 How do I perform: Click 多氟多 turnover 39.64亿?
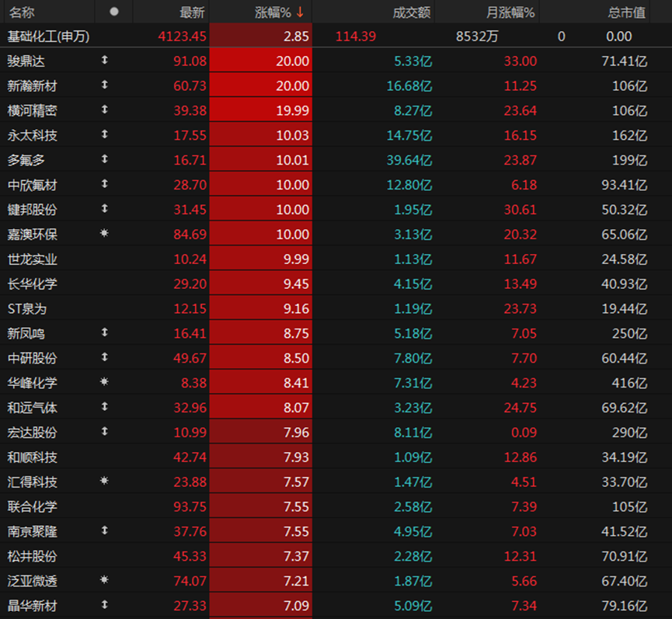(x=409, y=160)
